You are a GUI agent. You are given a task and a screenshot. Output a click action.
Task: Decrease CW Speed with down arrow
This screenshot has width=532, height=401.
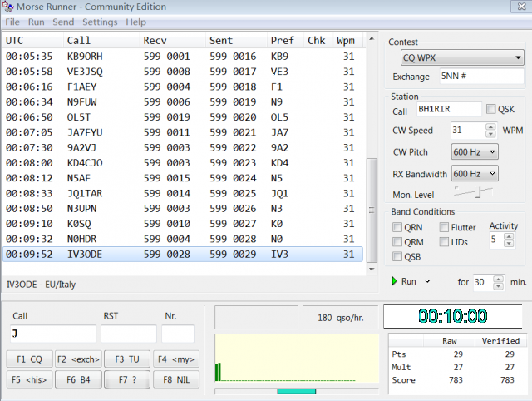[x=490, y=134]
